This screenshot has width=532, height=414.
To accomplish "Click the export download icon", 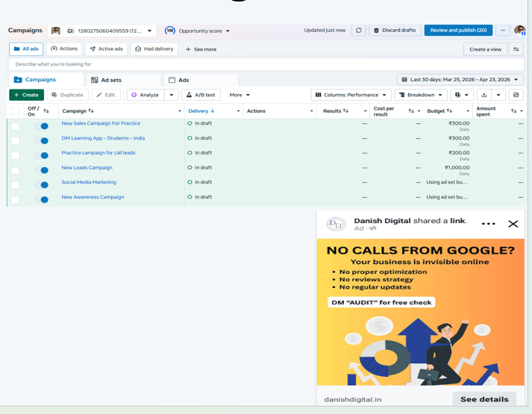I will pyautogui.click(x=484, y=95).
